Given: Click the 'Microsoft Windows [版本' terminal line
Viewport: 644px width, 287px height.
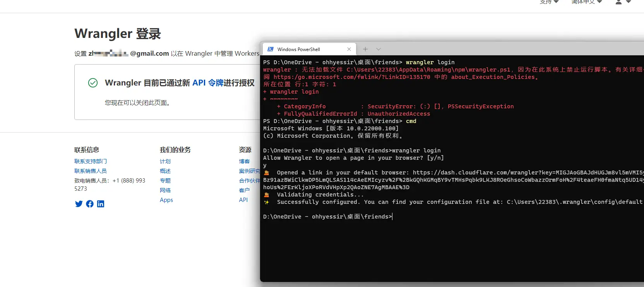Looking at the screenshot, I should [x=331, y=128].
